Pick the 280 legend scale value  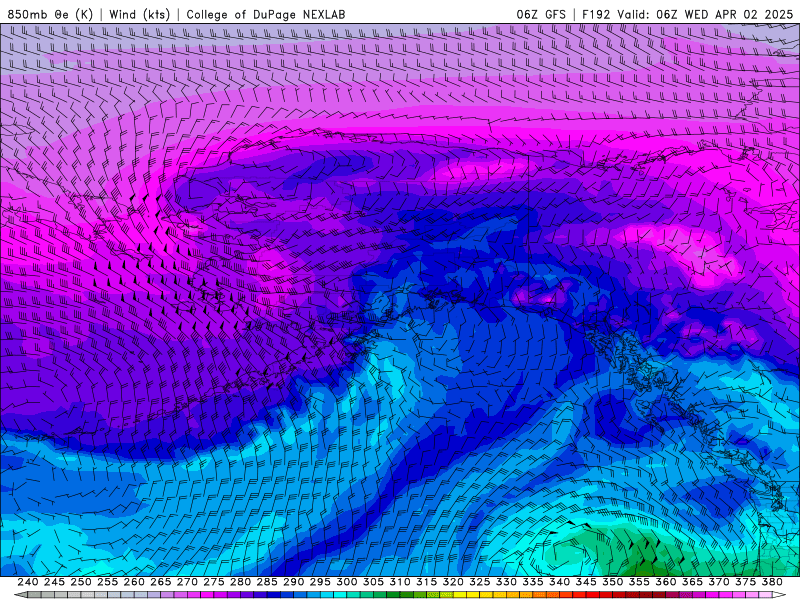[x=240, y=582]
